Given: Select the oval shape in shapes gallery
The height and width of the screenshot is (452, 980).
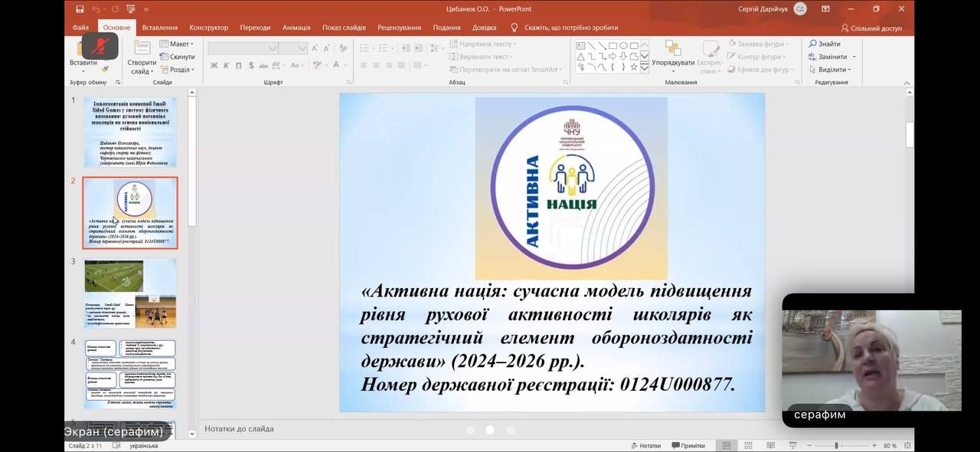Looking at the screenshot, I should pos(624,46).
